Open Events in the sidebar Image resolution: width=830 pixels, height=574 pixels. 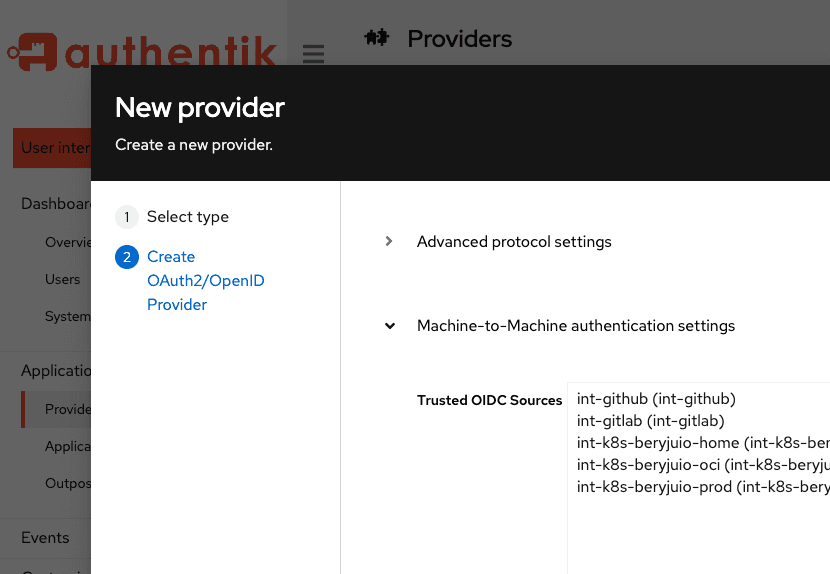pyautogui.click(x=45, y=537)
